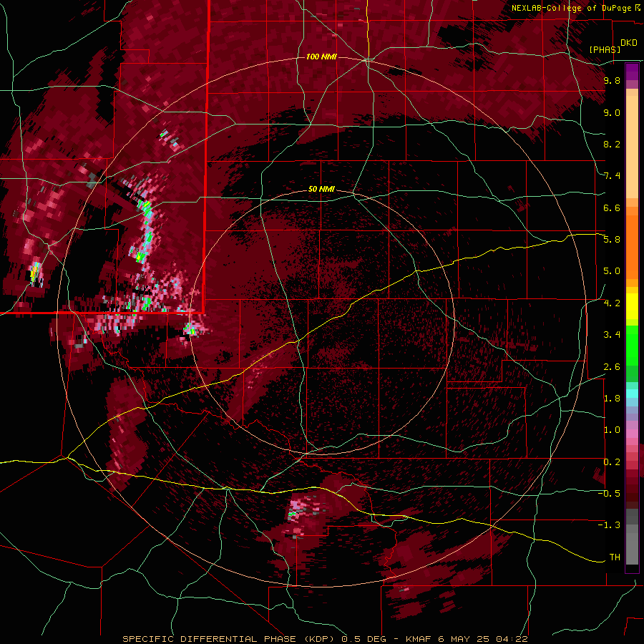Pick the purple top segment of color scale
644x644 pixels.
[632, 72]
